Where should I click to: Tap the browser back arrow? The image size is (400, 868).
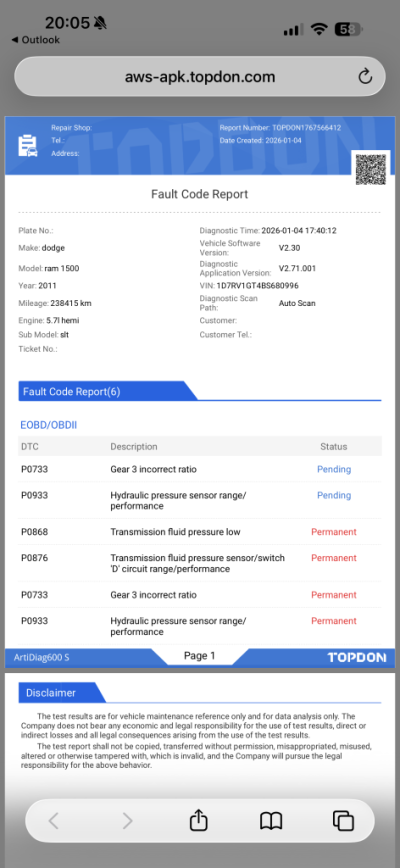click(54, 820)
